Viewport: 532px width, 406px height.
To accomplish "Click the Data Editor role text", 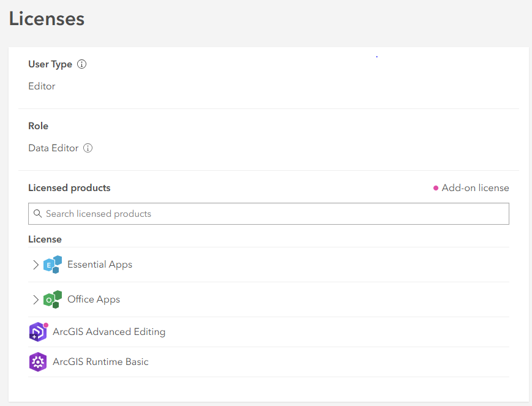I will [53, 148].
